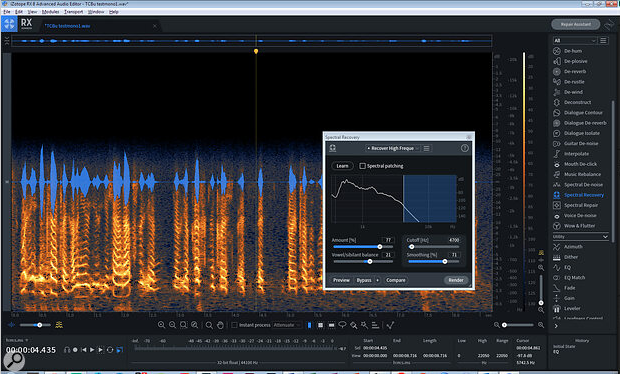Open the De-rustle module
The width and height of the screenshot is (620, 374).
(574, 82)
